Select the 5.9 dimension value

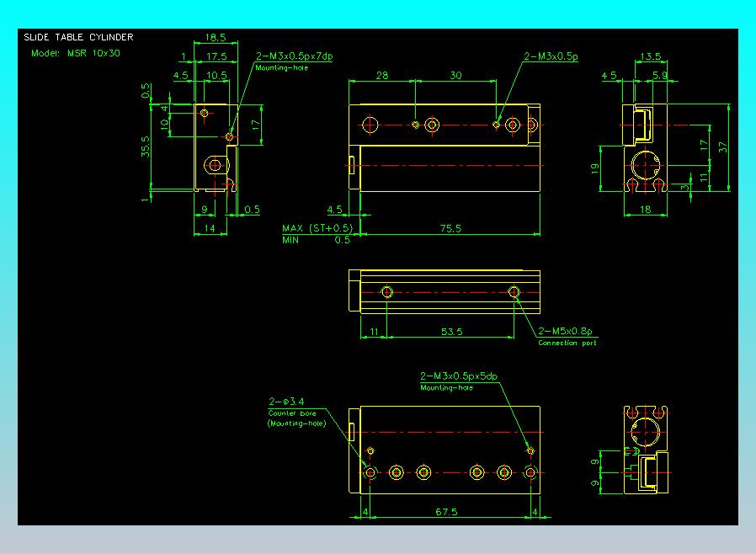click(x=659, y=75)
